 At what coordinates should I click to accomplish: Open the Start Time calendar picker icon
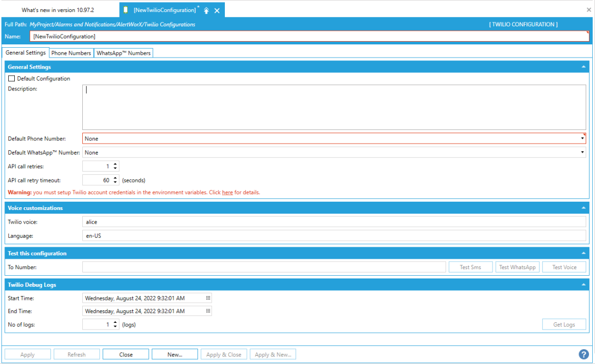point(208,298)
